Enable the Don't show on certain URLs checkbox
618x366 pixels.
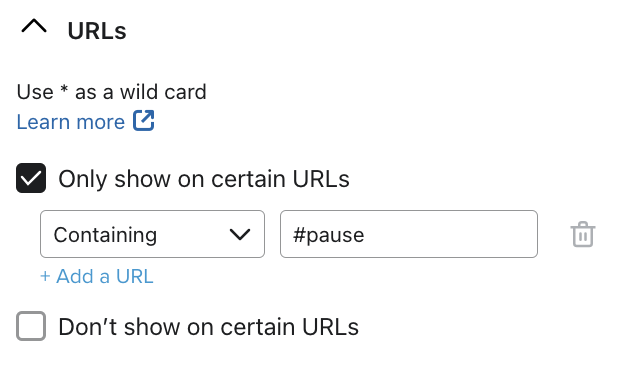[x=31, y=326]
